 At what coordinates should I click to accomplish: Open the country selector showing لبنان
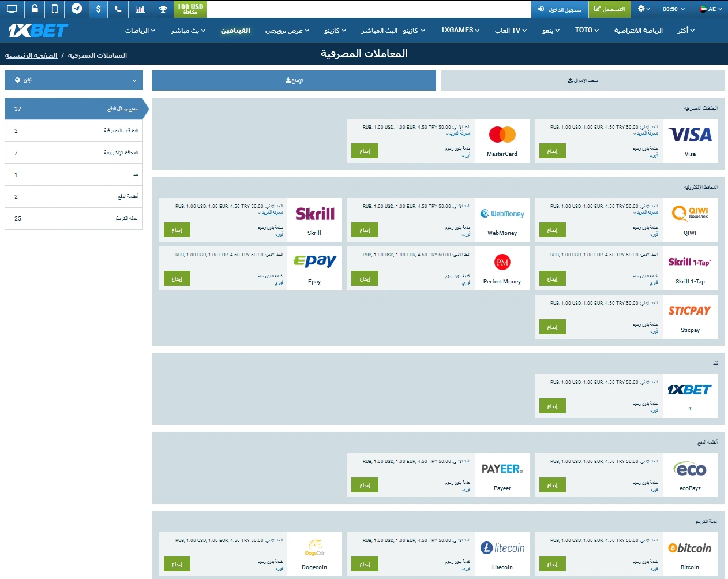tap(73, 80)
